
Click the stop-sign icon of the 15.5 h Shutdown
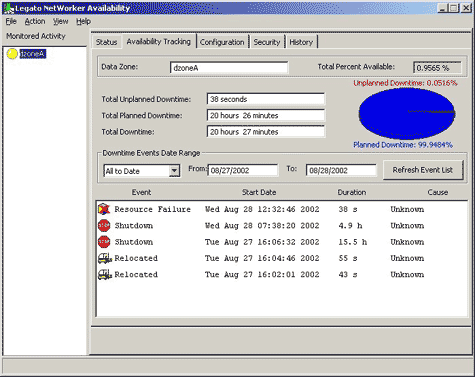coord(104,242)
